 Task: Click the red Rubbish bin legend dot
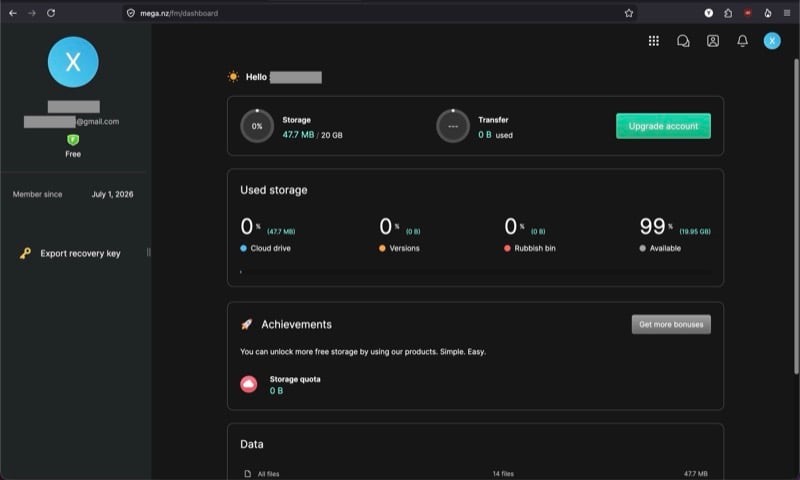507,248
